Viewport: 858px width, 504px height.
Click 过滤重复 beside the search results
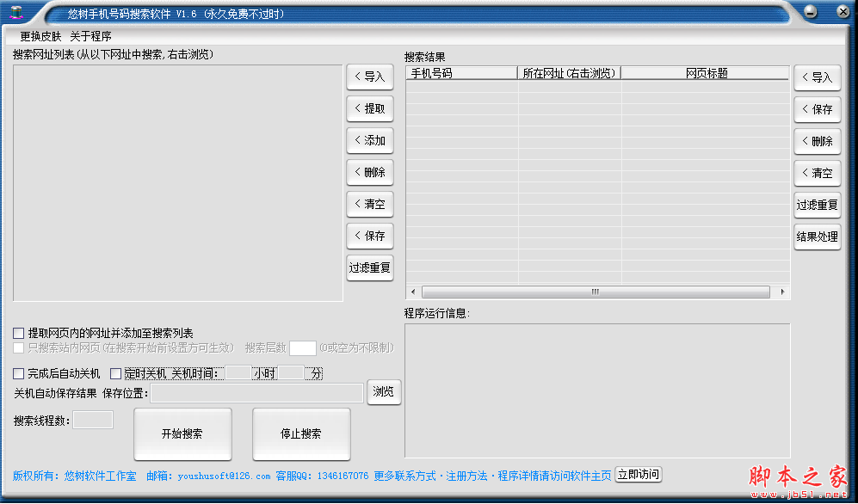[x=817, y=205]
